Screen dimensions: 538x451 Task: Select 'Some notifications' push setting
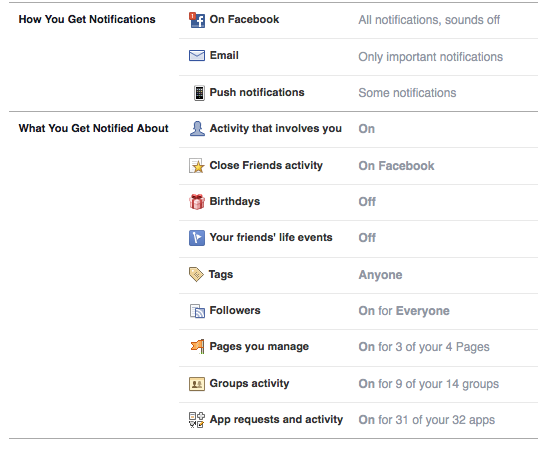(x=407, y=93)
